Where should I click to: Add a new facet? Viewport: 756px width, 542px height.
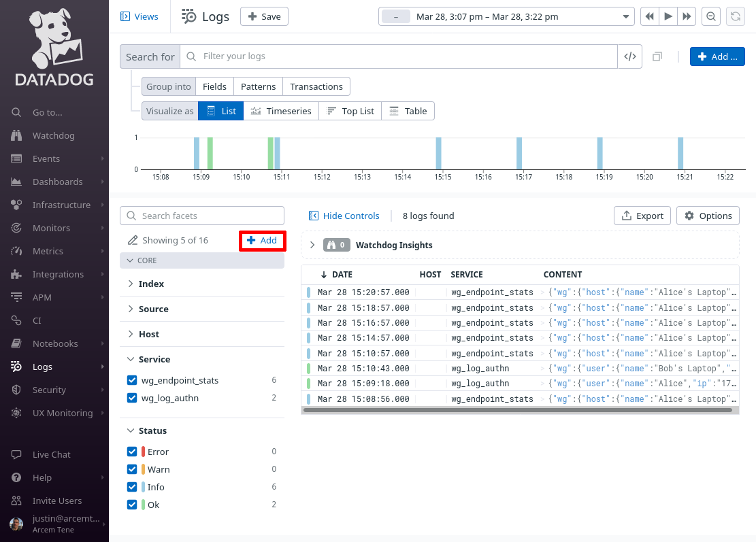pyautogui.click(x=262, y=241)
